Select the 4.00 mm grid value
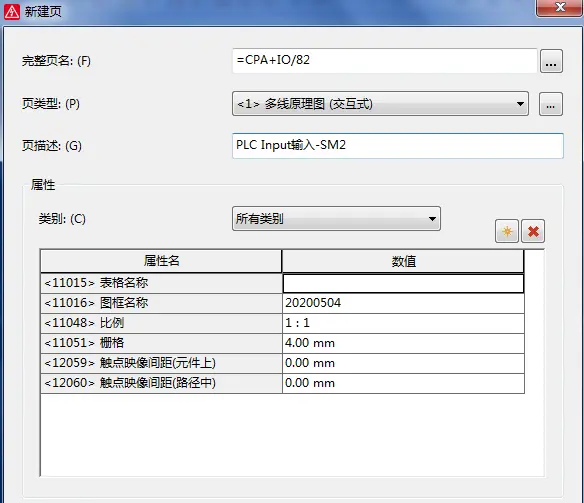This screenshot has width=584, height=503. (x=403, y=343)
